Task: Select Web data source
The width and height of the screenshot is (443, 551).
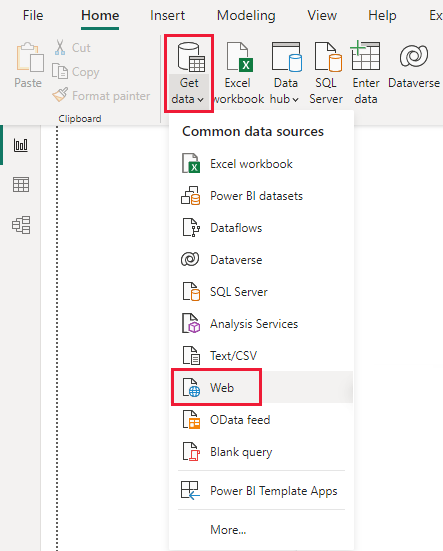Action: tap(261, 387)
